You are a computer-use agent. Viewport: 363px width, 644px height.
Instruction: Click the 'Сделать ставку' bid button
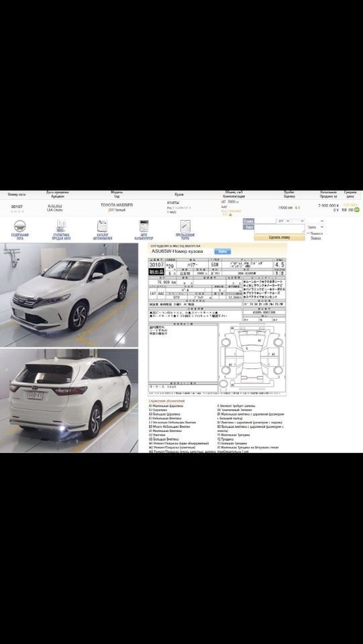pos(280,237)
